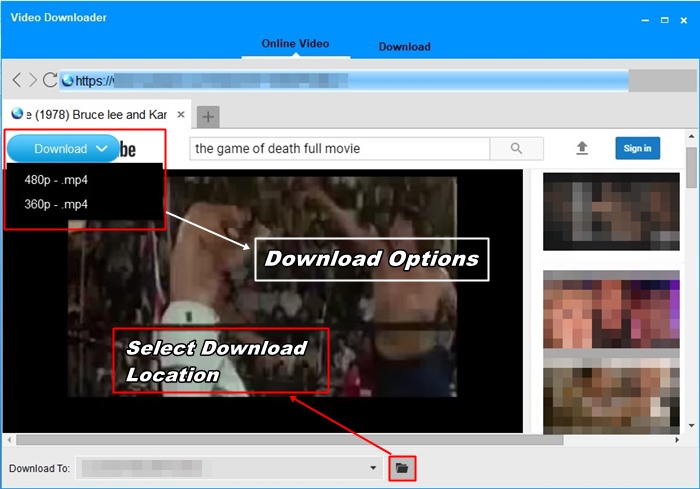Maximize the Video Downloader window

point(665,20)
